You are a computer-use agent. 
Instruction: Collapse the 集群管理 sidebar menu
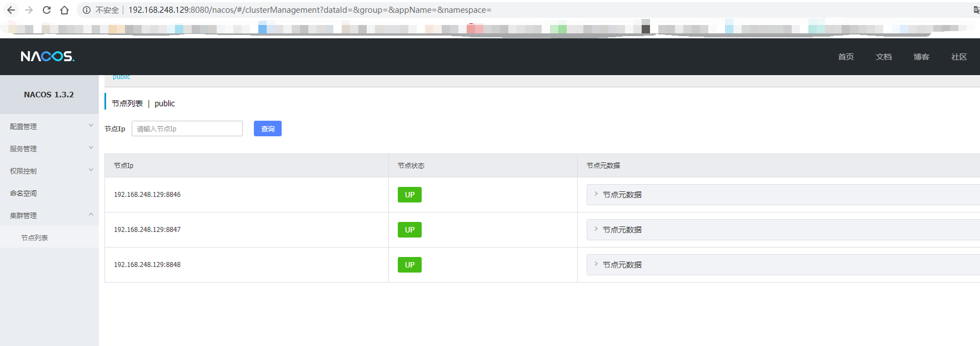click(x=49, y=215)
